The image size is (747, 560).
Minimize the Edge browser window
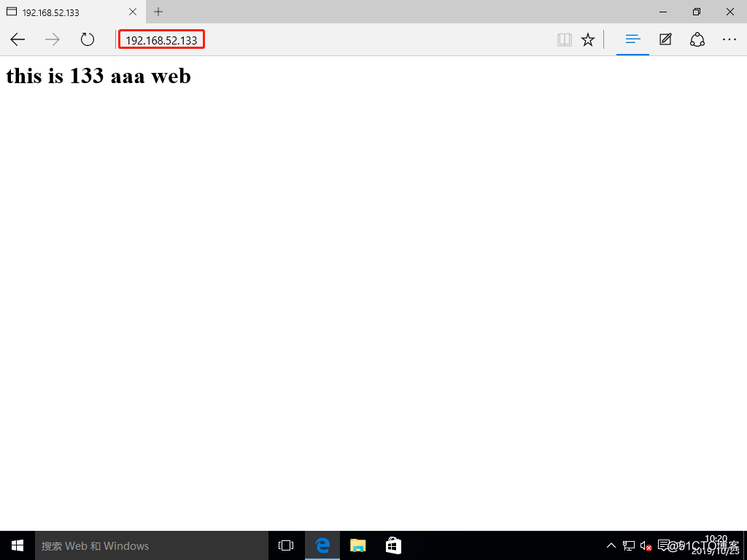(x=663, y=12)
